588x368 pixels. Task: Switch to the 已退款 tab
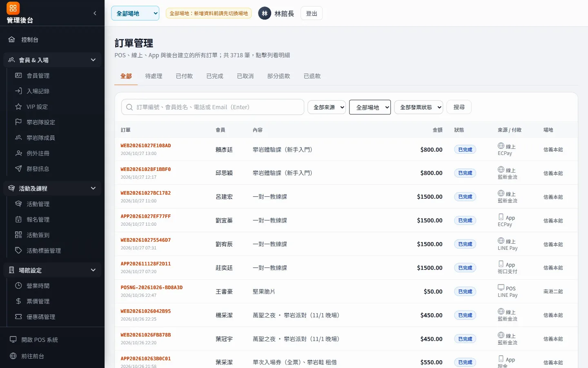pyautogui.click(x=312, y=76)
